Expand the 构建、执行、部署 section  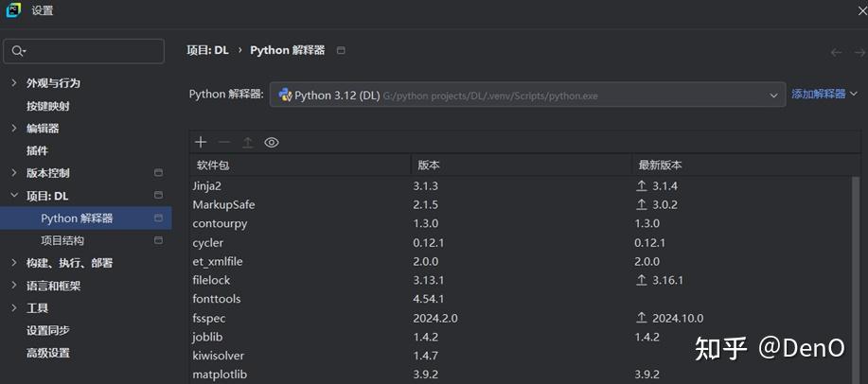point(14,263)
